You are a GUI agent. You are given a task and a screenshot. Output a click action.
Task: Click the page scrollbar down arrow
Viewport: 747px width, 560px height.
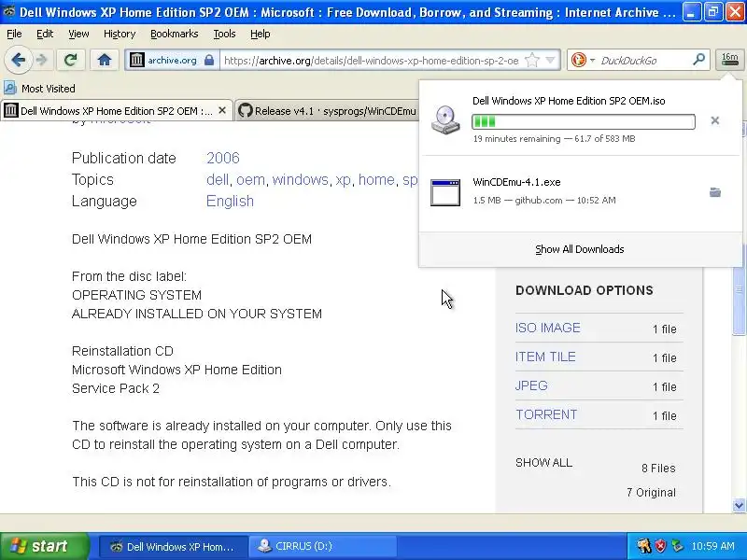pyautogui.click(x=739, y=505)
